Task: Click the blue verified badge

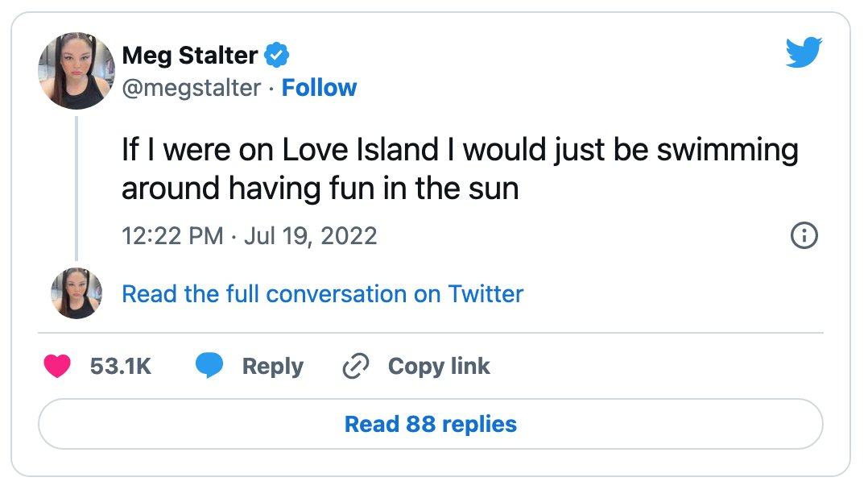Action: click(276, 55)
